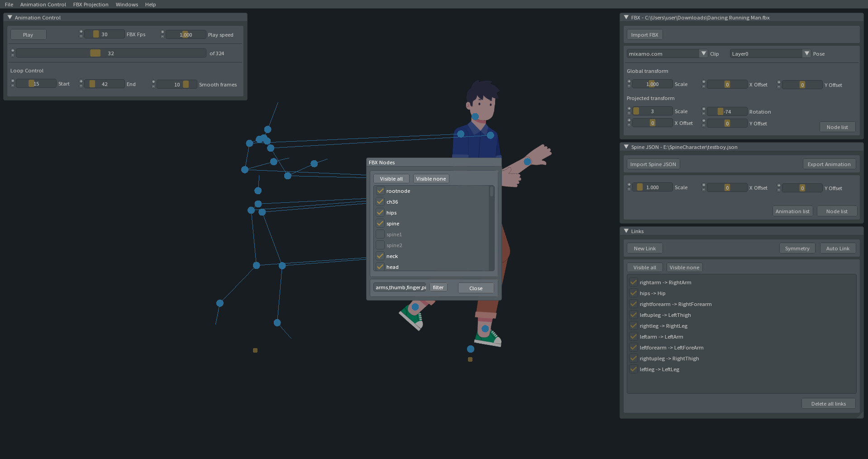Collapse the Animation Control panel

point(10,17)
